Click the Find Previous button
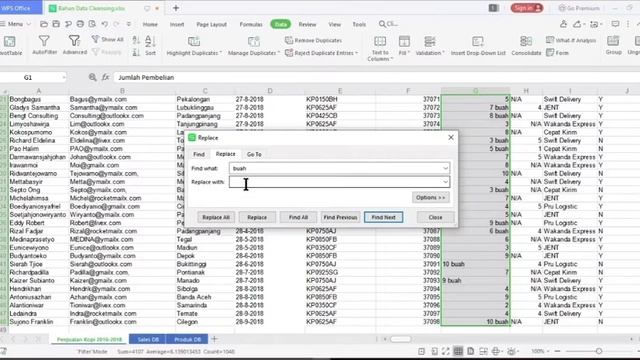Viewport: 640px width, 360px height. click(x=340, y=217)
